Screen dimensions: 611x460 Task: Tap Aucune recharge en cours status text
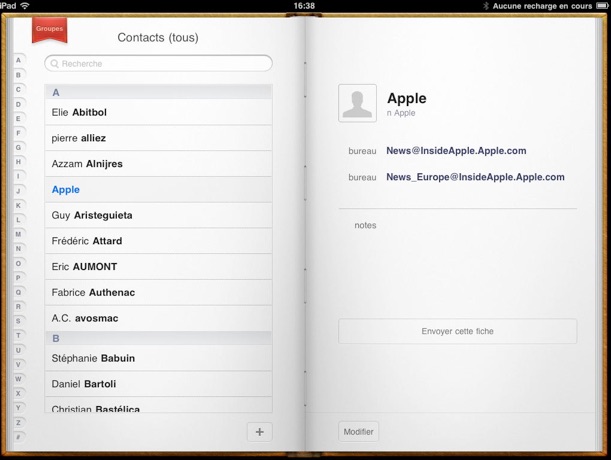pos(542,6)
